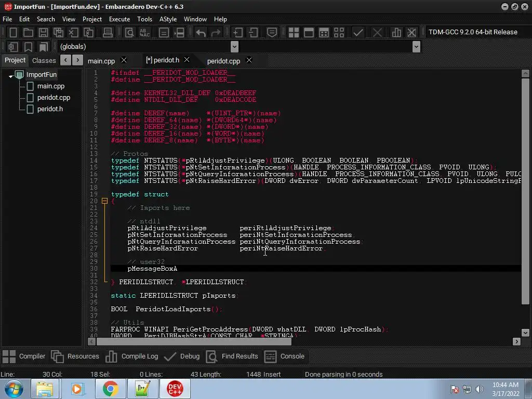This screenshot has height=399, width=532.
Task: Switch to the Classes browser tab
Action: (x=44, y=60)
